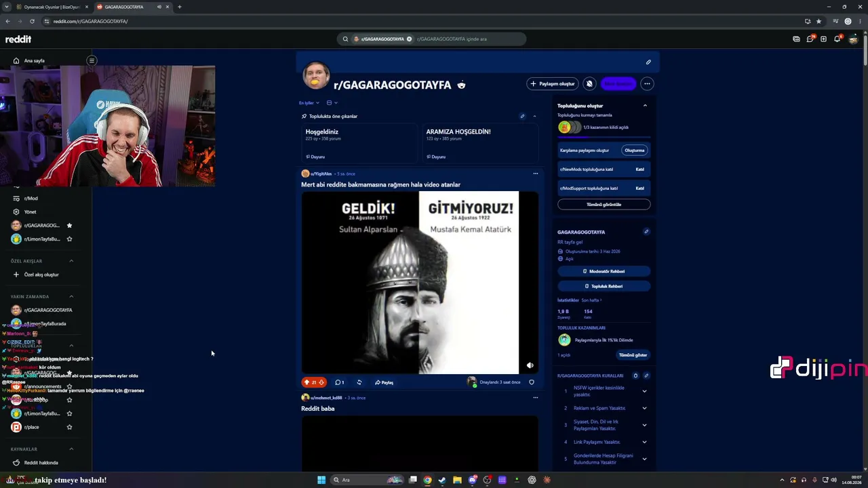Collapse the ÖZEL AKIŞLAR sidebar section

tap(71, 261)
